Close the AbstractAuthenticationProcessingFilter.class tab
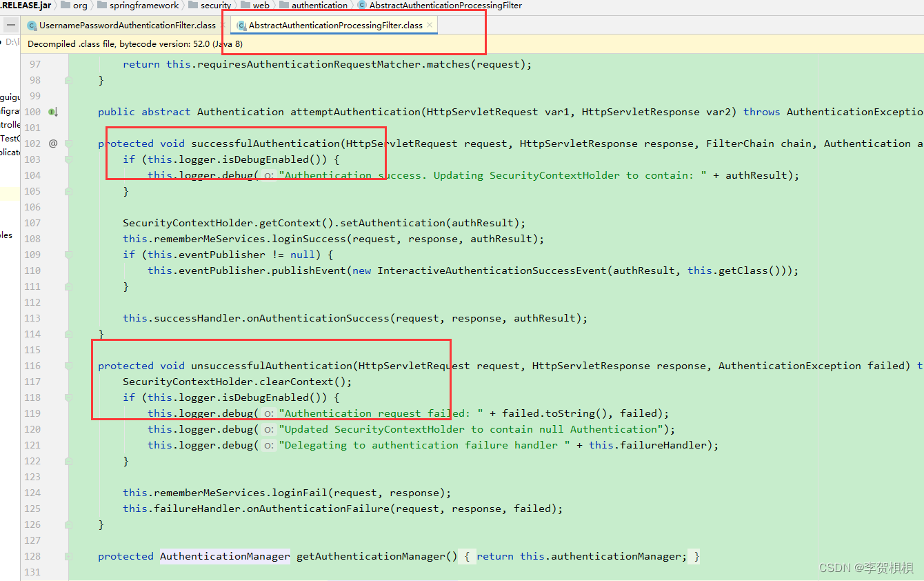The height and width of the screenshot is (581, 924). coord(430,25)
